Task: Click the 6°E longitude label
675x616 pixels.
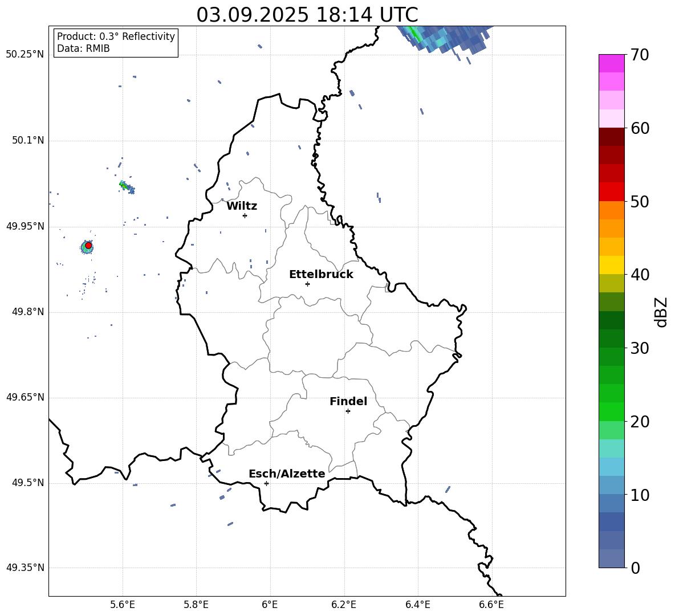Action: [x=270, y=605]
